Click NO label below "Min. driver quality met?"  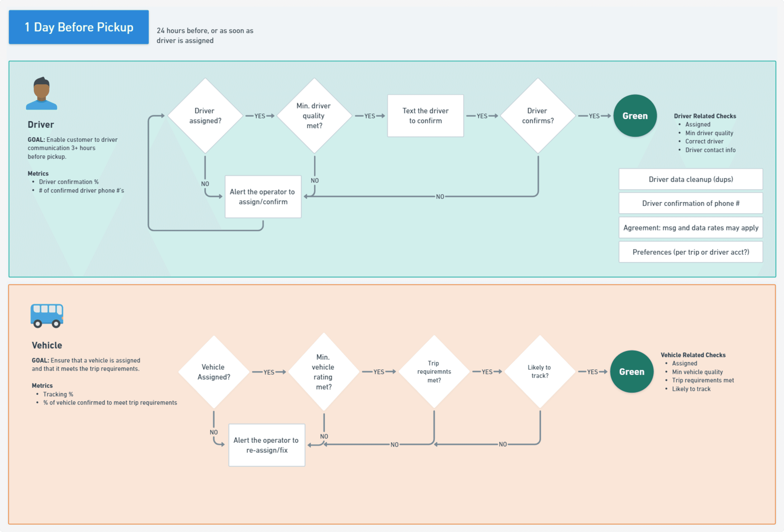315,180
